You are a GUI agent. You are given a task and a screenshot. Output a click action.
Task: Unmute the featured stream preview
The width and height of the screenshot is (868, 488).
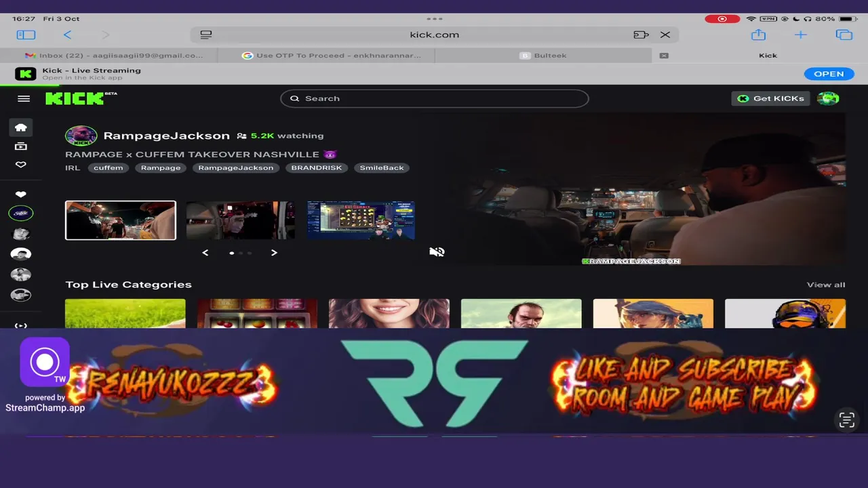(437, 252)
